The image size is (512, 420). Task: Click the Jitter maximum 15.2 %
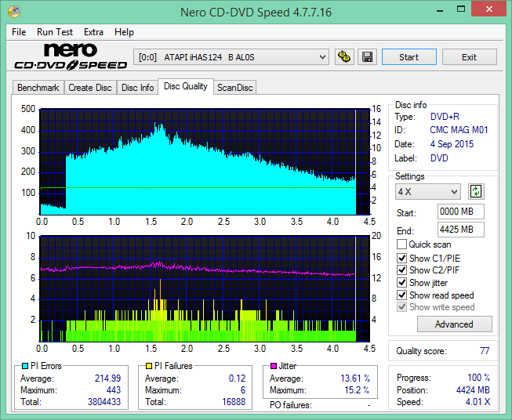(358, 390)
